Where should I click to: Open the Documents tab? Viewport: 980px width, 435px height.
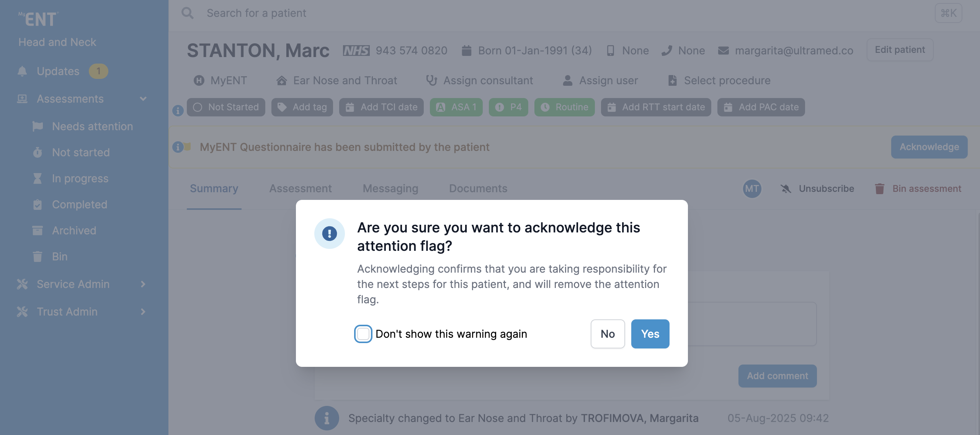coord(478,188)
